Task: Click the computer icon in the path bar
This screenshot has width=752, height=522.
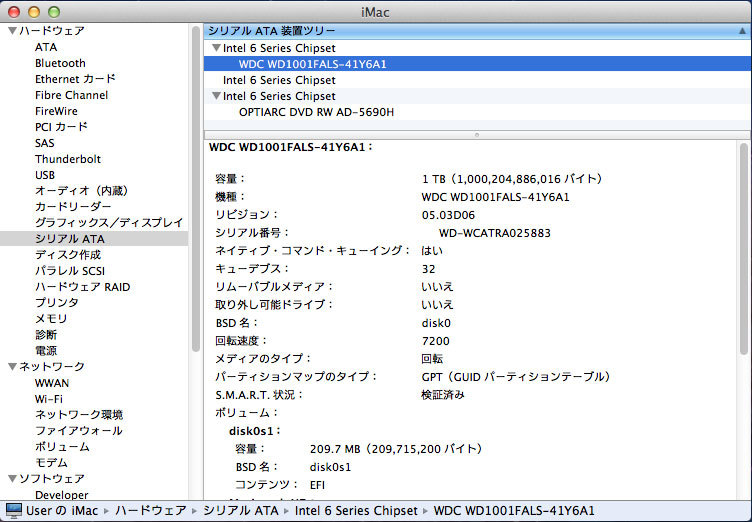Action: [13, 510]
